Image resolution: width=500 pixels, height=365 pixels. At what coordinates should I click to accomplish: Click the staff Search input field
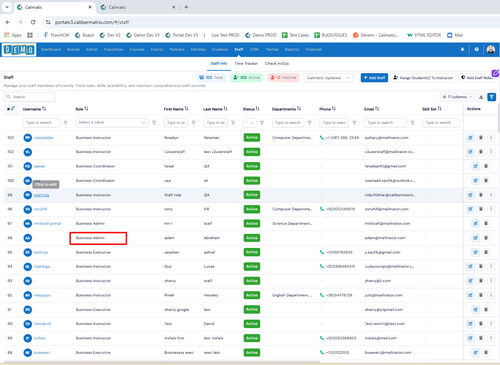29,97
